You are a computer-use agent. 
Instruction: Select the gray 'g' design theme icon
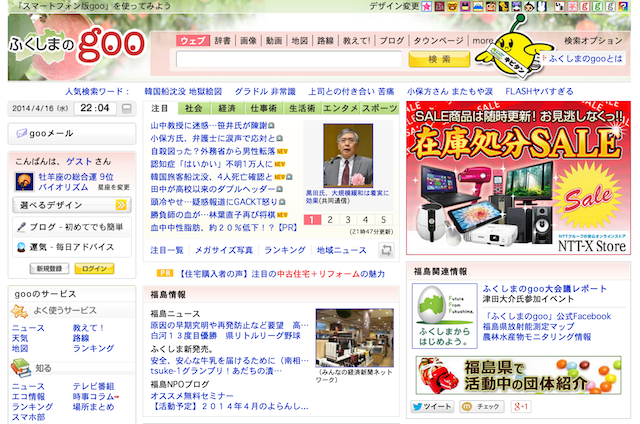tap(611, 6)
